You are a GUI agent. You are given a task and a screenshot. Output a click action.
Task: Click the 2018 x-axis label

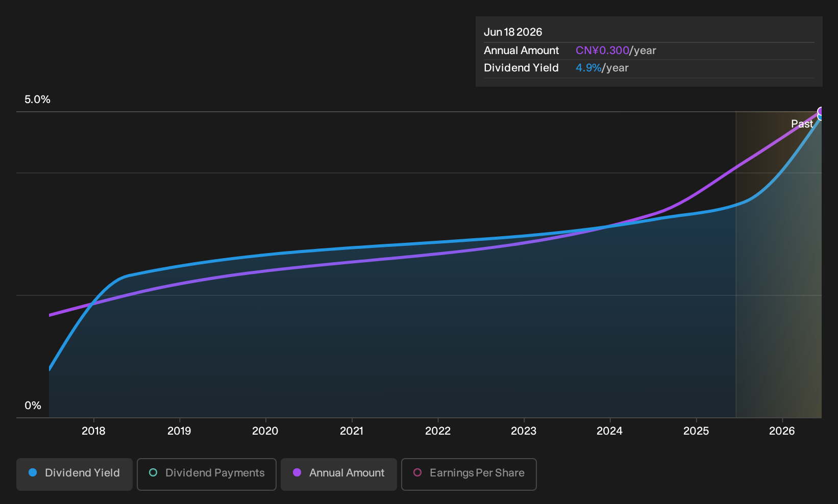pyautogui.click(x=93, y=431)
